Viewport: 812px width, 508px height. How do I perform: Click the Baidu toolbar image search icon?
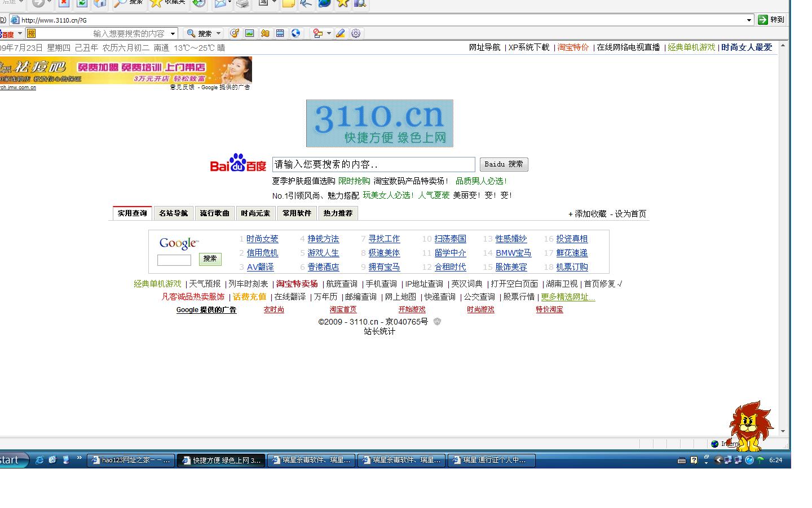coord(250,33)
